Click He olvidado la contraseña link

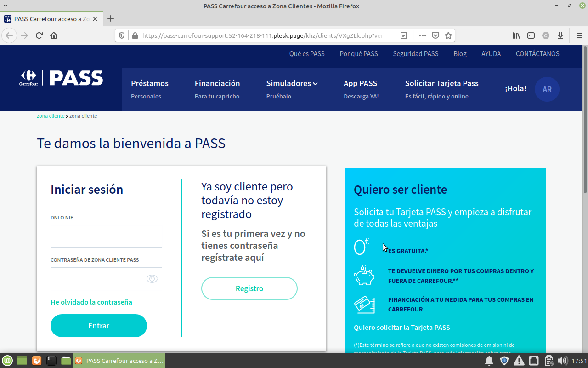[x=91, y=302]
